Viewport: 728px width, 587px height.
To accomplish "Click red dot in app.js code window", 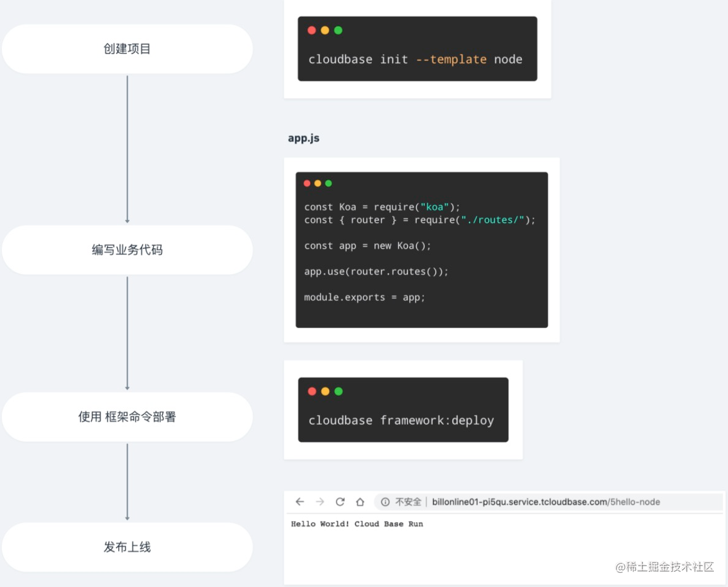I will [307, 183].
